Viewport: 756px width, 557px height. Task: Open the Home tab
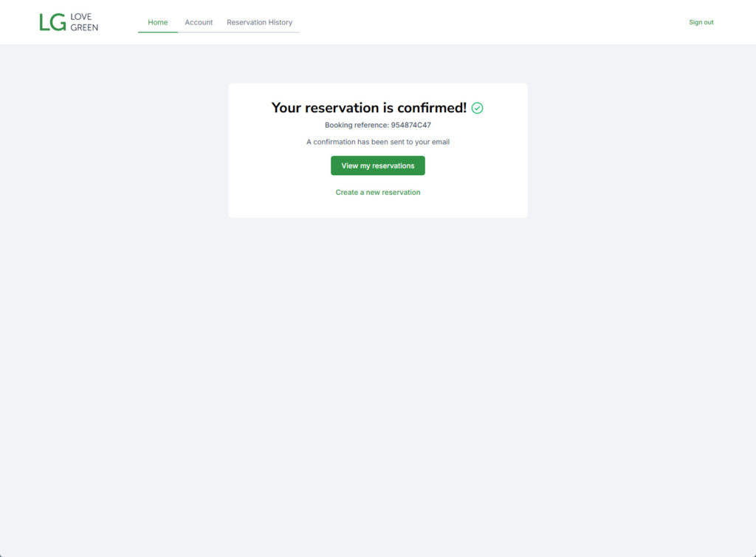tap(158, 22)
